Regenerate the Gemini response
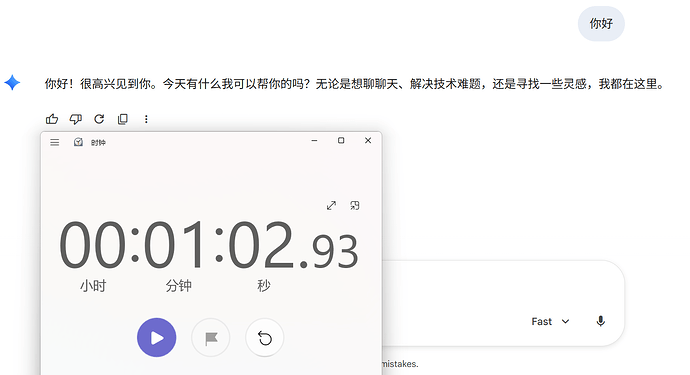 [99, 119]
